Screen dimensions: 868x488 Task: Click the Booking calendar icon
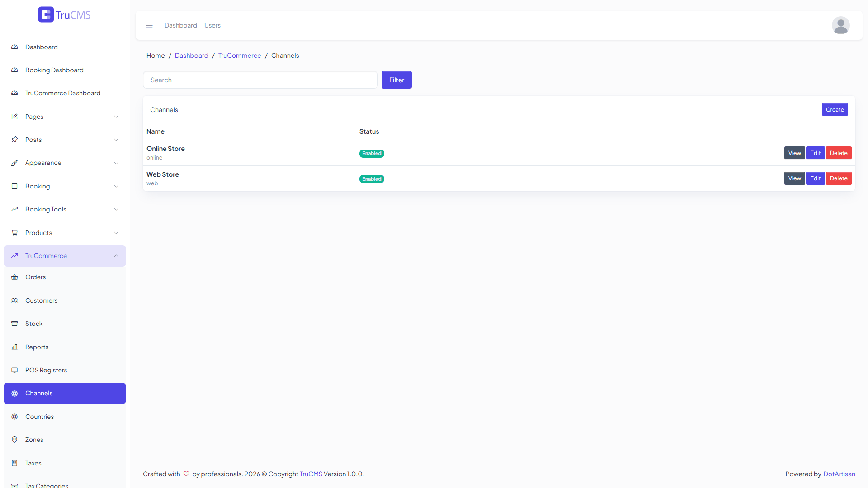[14, 186]
